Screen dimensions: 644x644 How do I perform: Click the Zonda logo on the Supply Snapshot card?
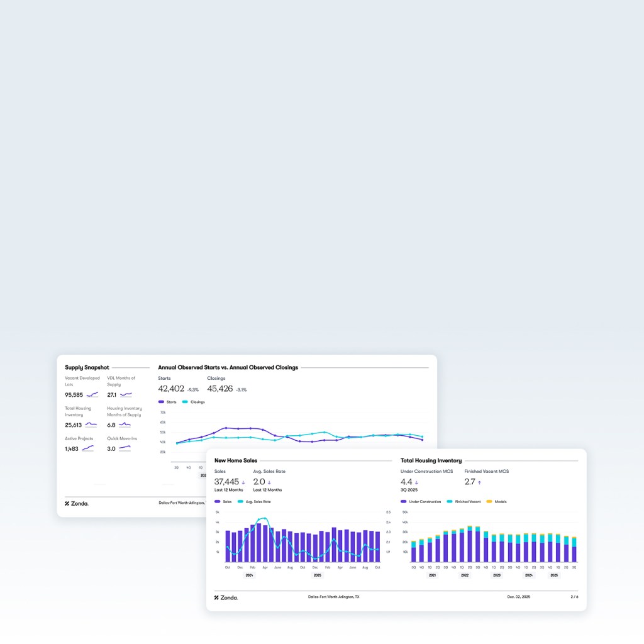pos(77,503)
